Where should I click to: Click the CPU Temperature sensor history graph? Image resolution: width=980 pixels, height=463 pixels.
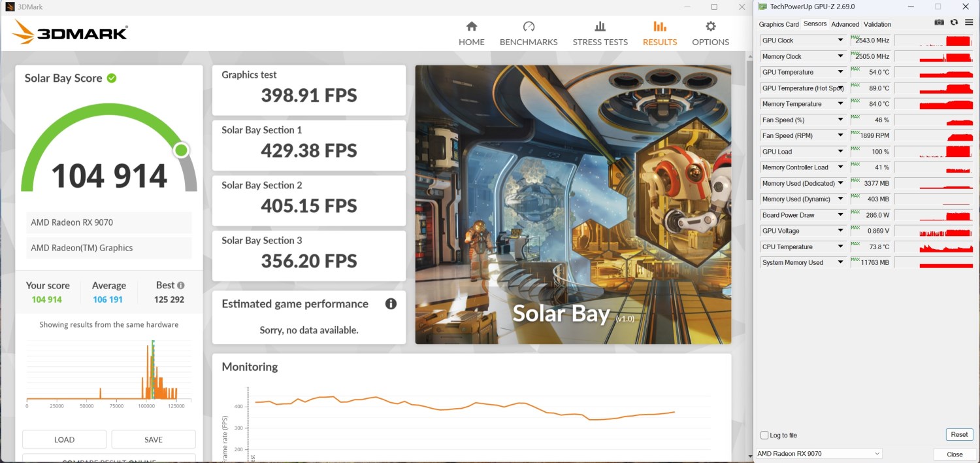(934, 247)
